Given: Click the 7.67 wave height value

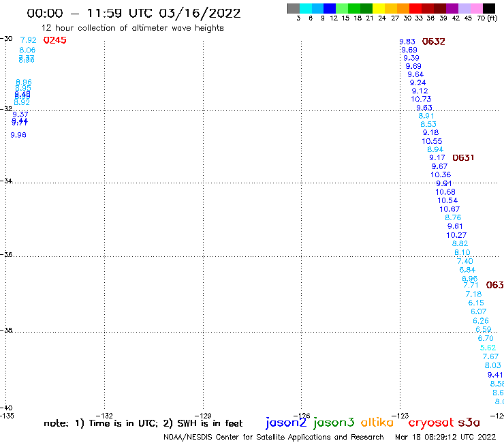Looking at the screenshot, I should coord(490,356).
